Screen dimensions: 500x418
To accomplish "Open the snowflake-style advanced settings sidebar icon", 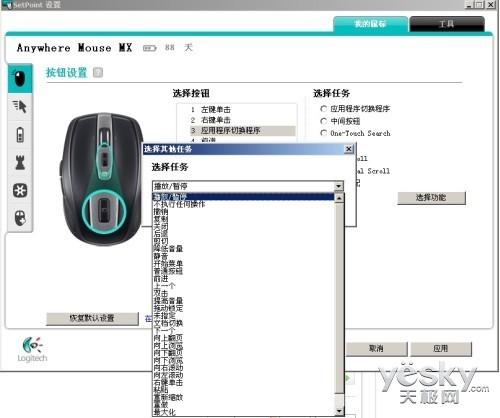I will [20, 191].
